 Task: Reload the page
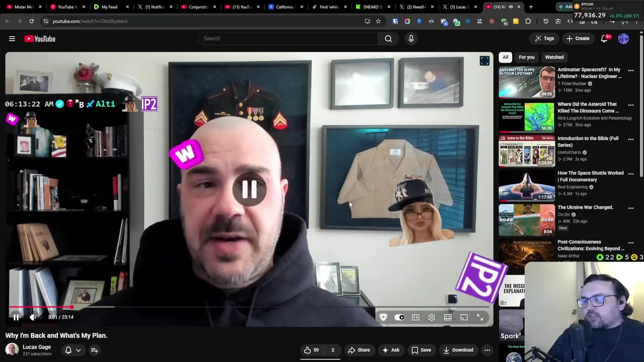(31, 21)
